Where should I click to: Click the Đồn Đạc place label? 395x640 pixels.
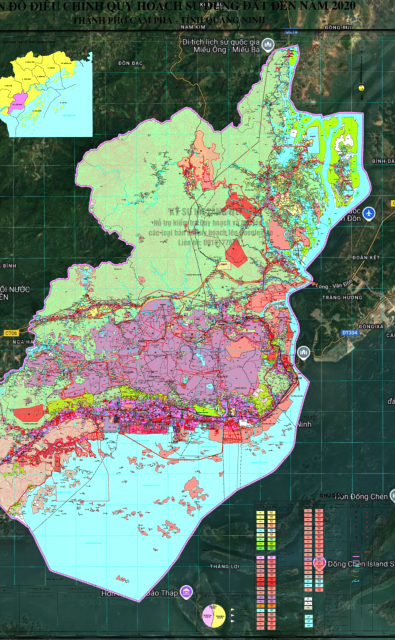click(x=130, y=63)
